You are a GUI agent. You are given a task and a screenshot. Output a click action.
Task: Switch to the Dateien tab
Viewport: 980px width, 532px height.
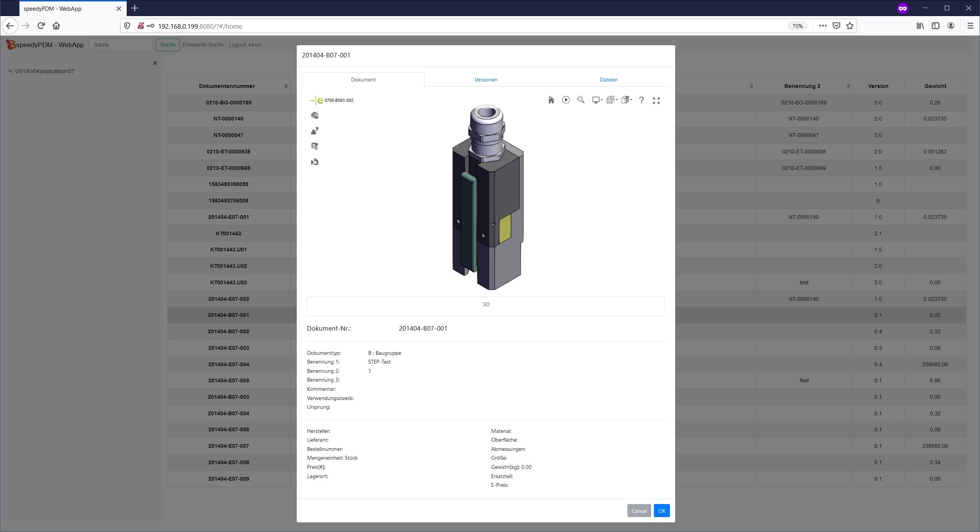[x=609, y=80]
